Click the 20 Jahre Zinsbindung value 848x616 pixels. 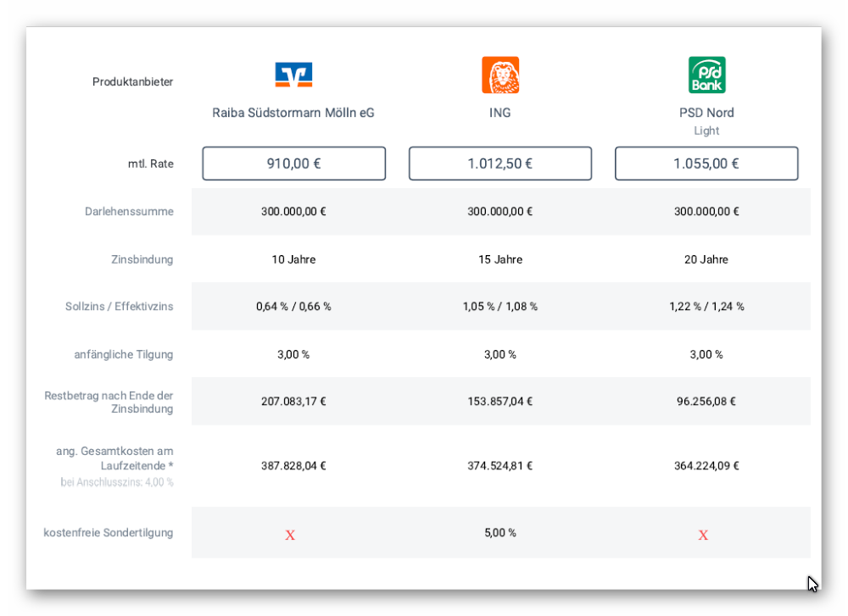pyautogui.click(x=706, y=259)
